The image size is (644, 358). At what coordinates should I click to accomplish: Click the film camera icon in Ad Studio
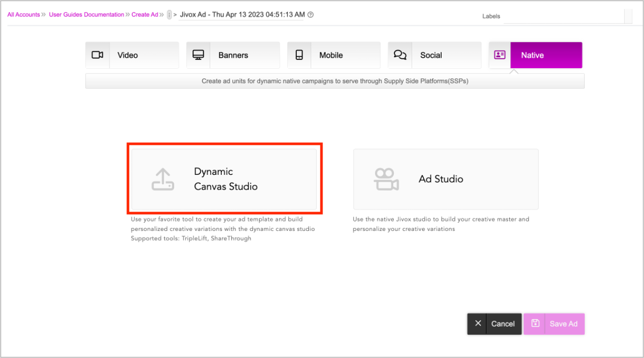[x=386, y=179]
